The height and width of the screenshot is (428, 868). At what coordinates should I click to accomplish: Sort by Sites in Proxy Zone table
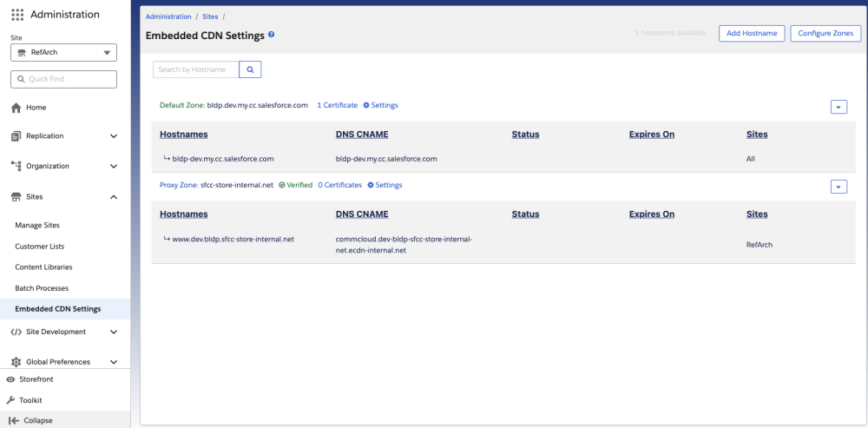coord(757,214)
